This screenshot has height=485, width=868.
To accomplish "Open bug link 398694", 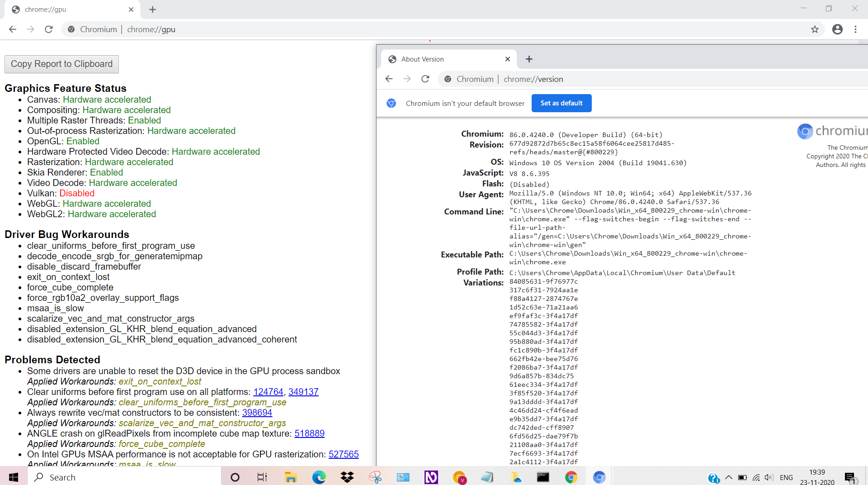I will (x=257, y=413).
